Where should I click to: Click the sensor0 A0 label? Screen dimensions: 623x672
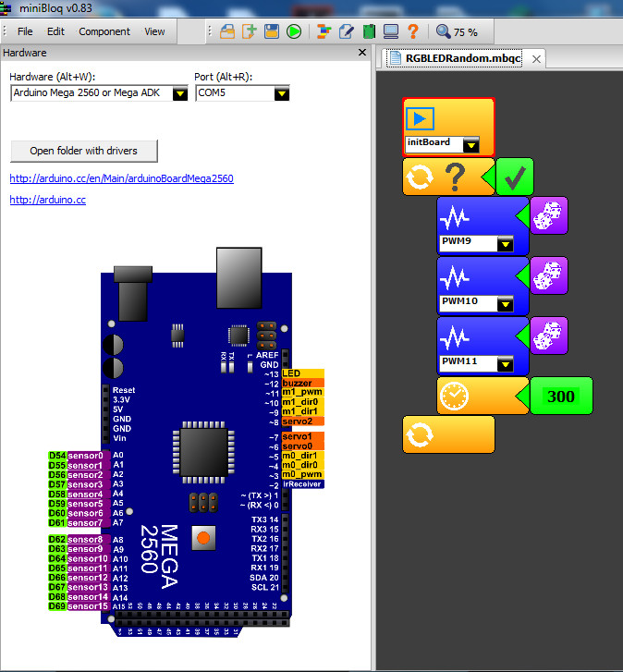(x=88, y=456)
